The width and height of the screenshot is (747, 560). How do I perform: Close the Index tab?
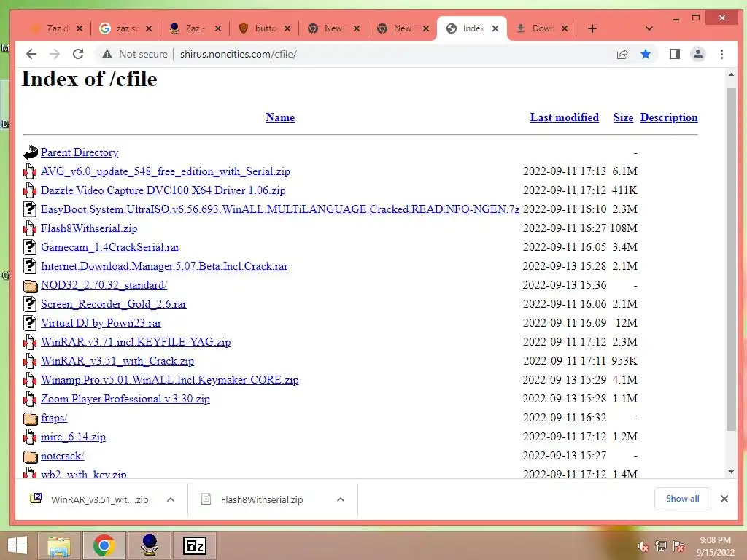(495, 28)
